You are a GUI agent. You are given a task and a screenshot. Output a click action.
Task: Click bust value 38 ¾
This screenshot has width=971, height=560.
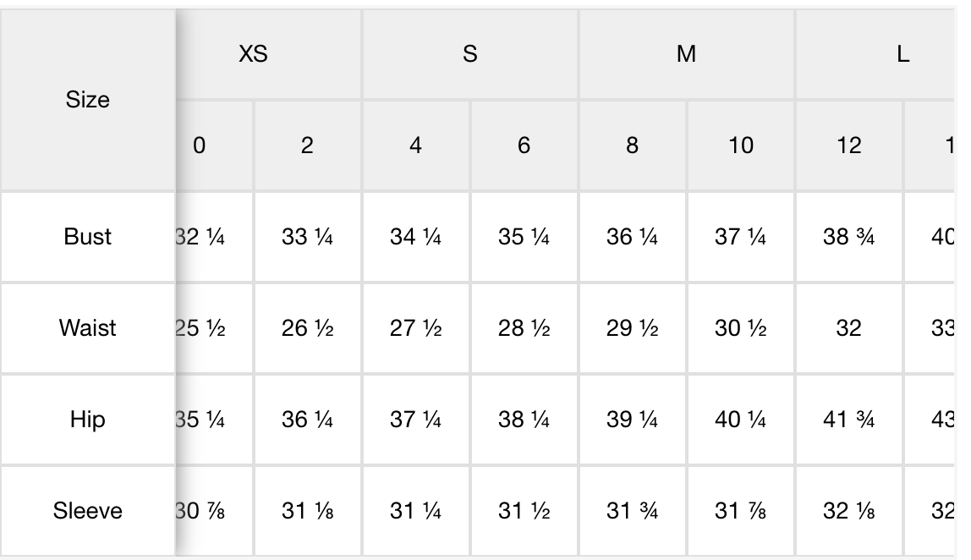(x=849, y=237)
